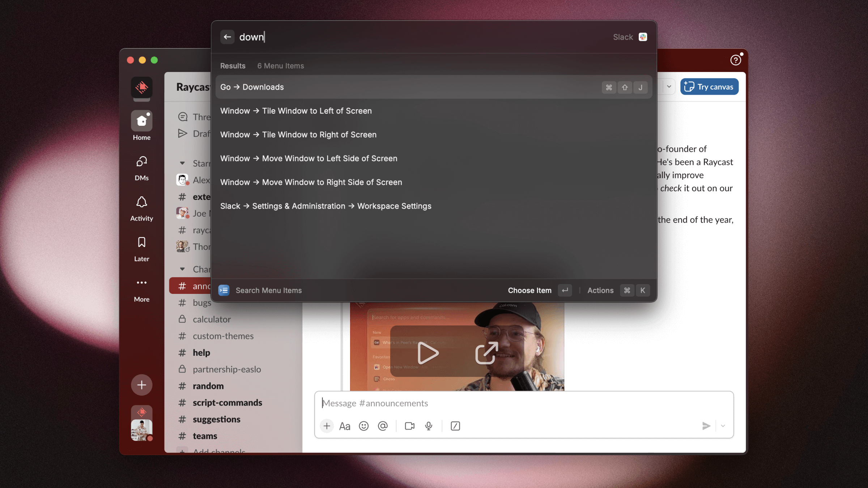868x488 pixels.
Task: Open the emoji picker in composer
Action: point(364,426)
